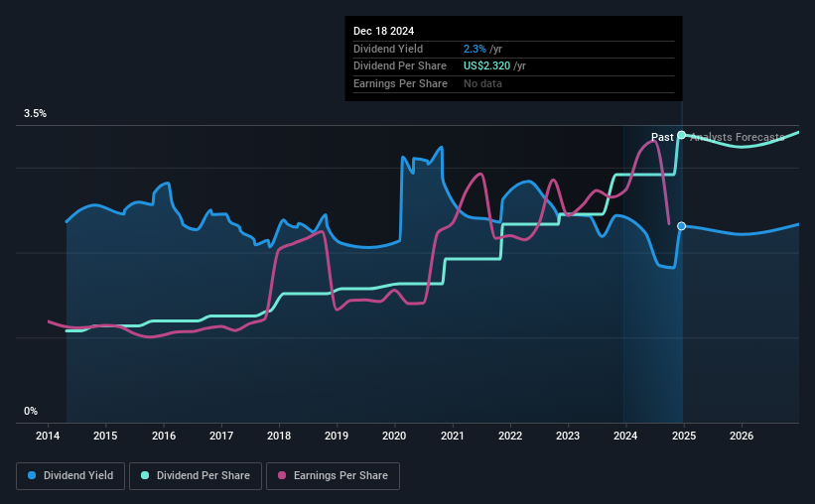This screenshot has height=504, width=815.
Task: Click the 2025 x-axis label
Action: [684, 436]
